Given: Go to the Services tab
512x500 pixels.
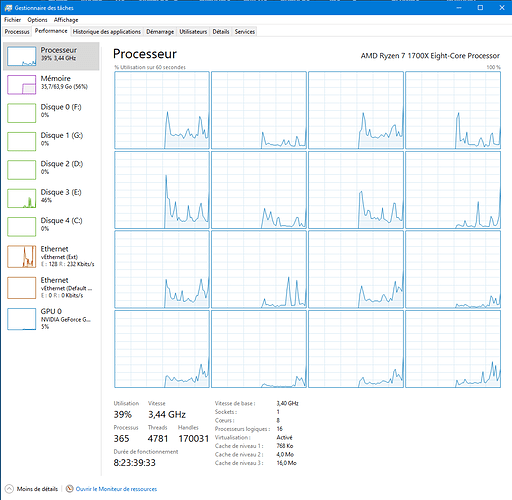Looking at the screenshot, I should point(245,32).
